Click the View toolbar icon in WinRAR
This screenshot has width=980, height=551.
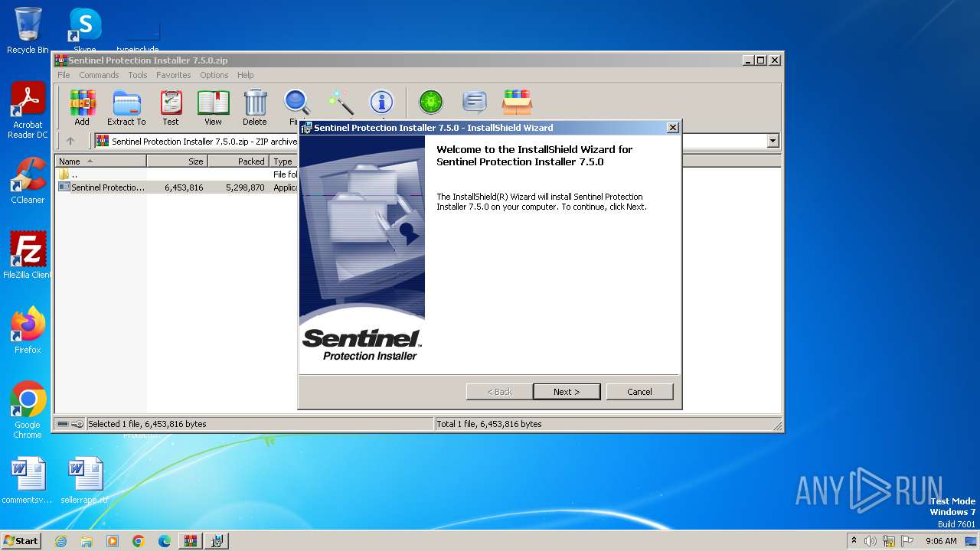point(213,107)
